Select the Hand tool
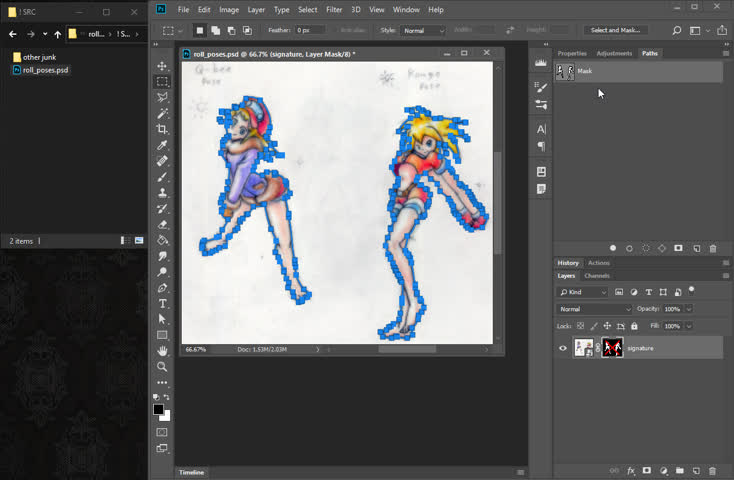 click(162, 351)
